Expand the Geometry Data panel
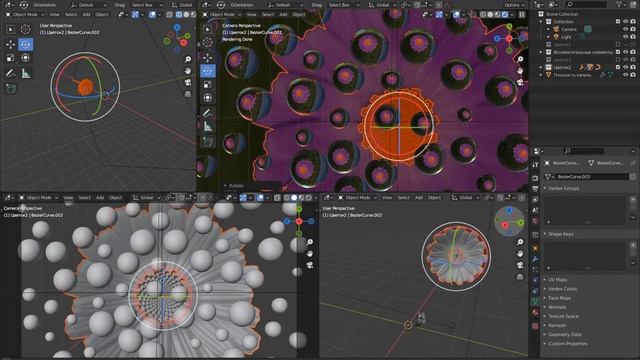 564,334
